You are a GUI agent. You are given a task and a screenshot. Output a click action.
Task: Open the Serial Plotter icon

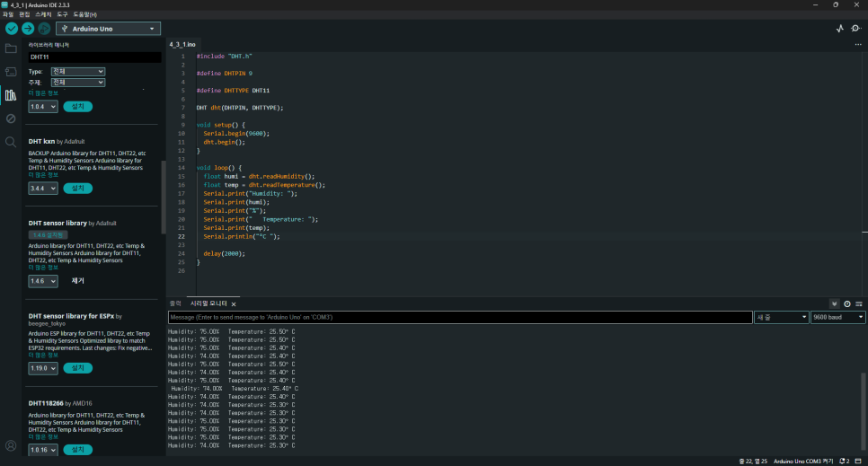click(x=840, y=28)
